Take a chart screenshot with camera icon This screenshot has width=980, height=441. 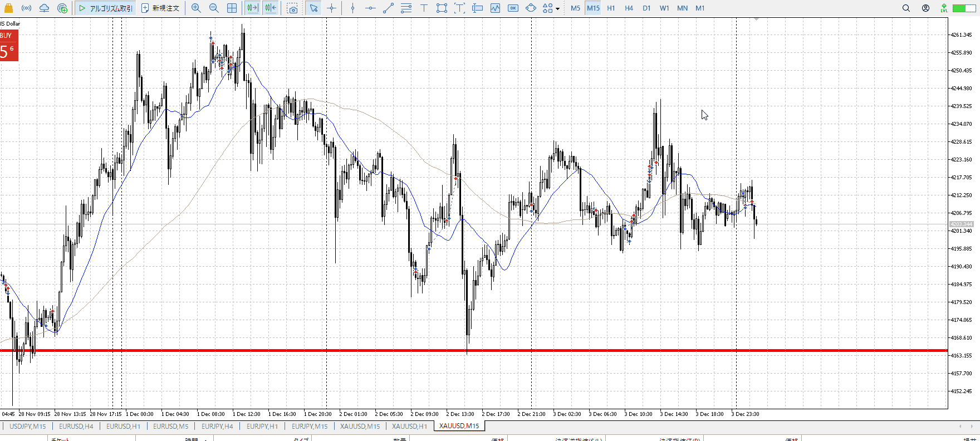[x=292, y=8]
